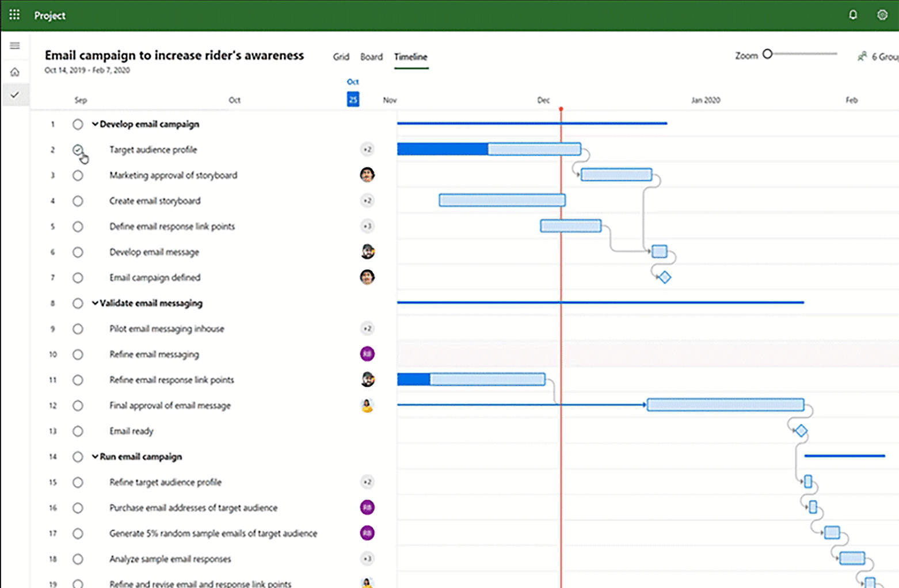
Task: Switch to the Grid view tab
Action: point(341,56)
